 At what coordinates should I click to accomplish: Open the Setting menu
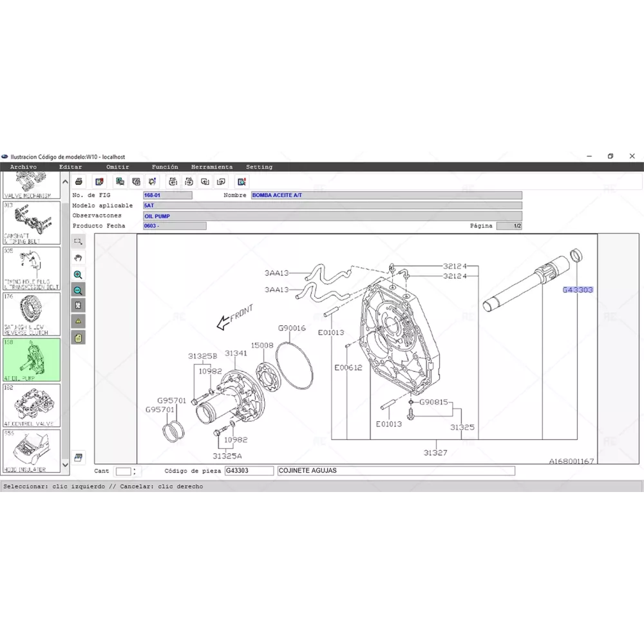(x=259, y=167)
